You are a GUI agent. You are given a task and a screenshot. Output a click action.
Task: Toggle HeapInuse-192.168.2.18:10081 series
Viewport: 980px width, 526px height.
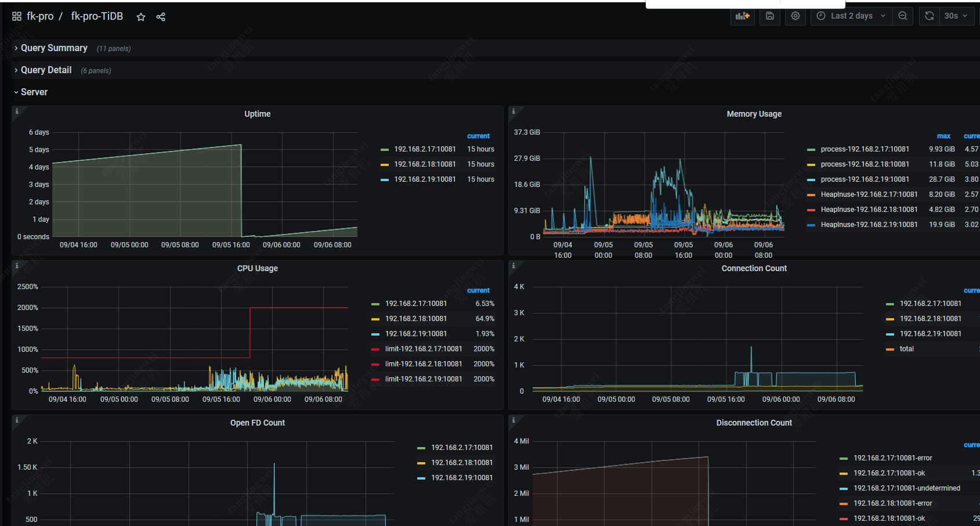[869, 210]
